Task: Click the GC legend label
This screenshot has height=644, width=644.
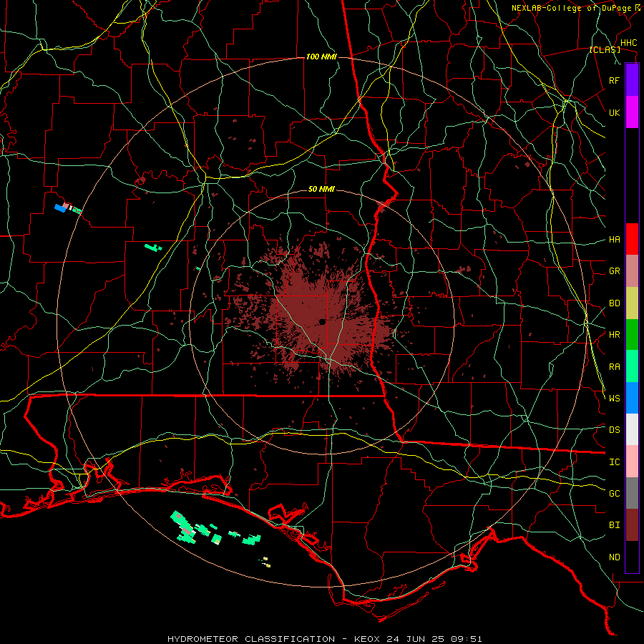Action: [614, 494]
